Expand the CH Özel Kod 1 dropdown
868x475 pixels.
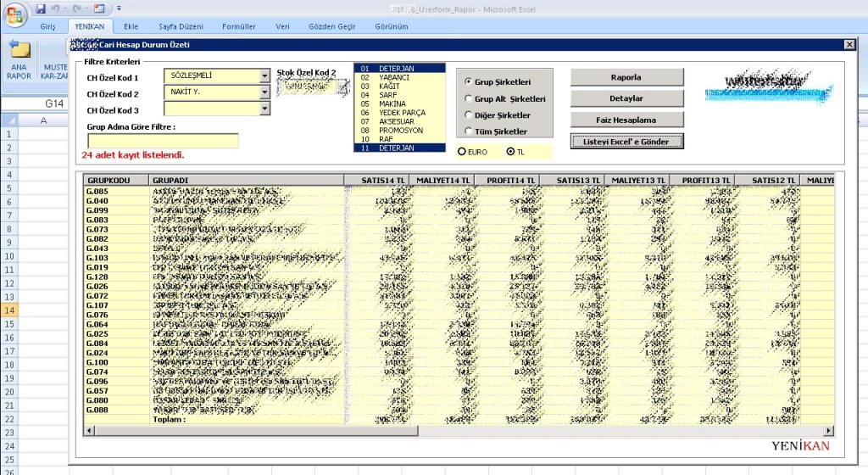(x=264, y=75)
